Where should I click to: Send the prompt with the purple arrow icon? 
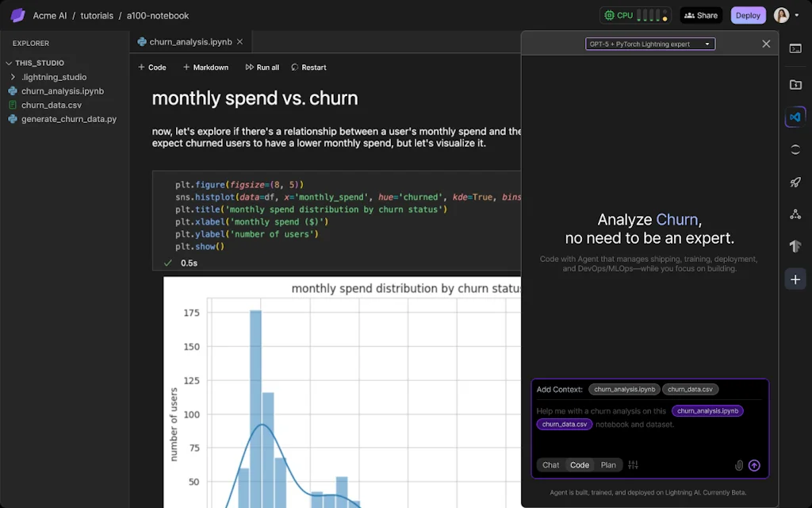coord(754,465)
